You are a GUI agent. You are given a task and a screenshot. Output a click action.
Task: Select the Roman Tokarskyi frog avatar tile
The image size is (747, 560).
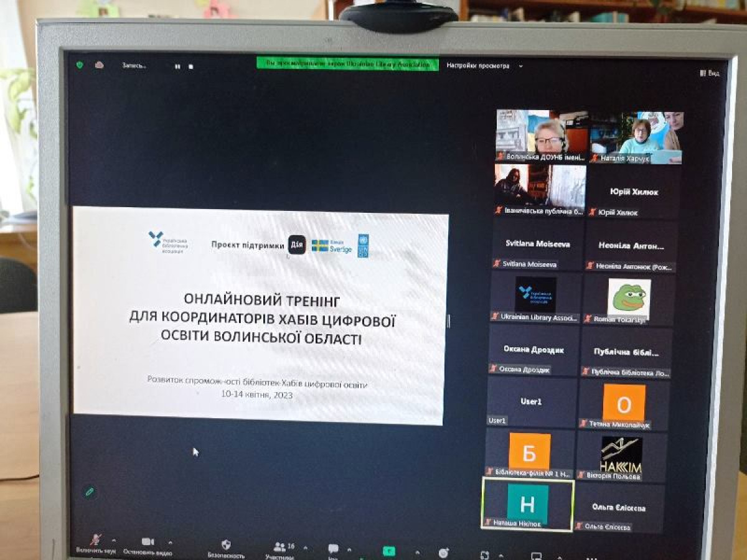[629, 299]
